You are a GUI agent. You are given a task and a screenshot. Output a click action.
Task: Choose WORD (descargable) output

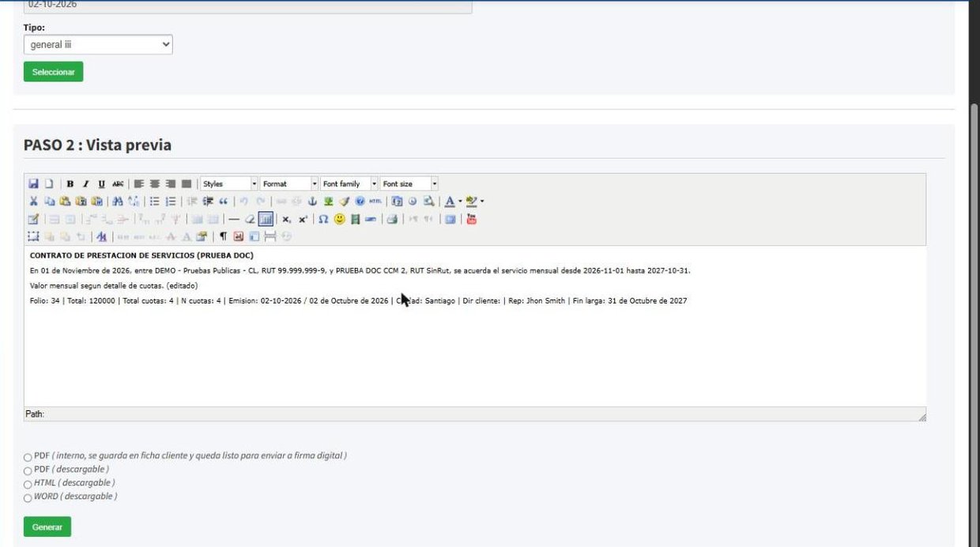(28, 498)
